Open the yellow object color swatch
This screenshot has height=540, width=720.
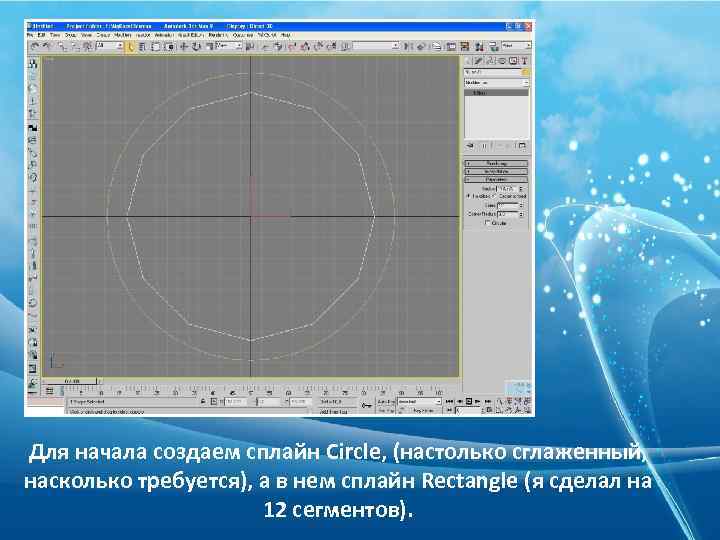click(x=525, y=72)
